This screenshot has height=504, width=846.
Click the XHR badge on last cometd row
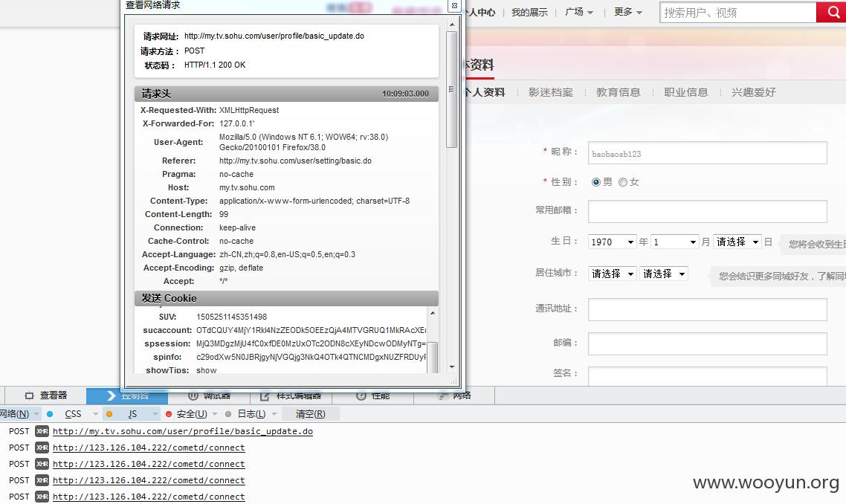[x=42, y=497]
